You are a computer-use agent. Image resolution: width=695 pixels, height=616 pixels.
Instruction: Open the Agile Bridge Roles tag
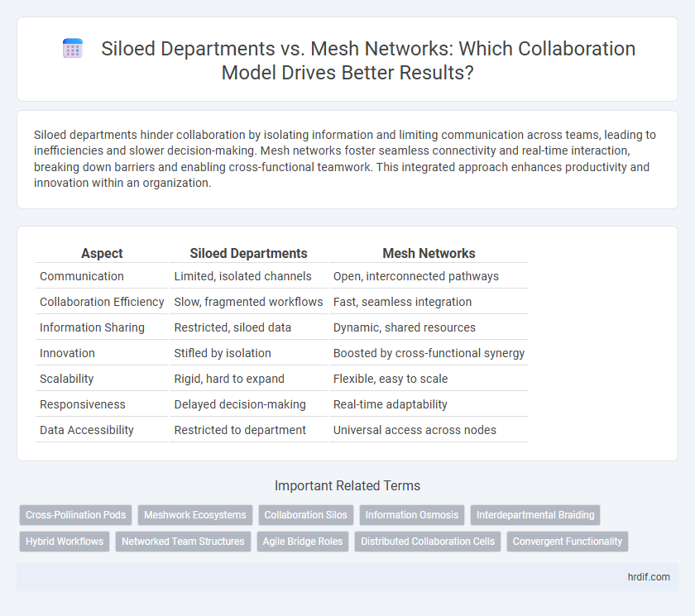303,541
